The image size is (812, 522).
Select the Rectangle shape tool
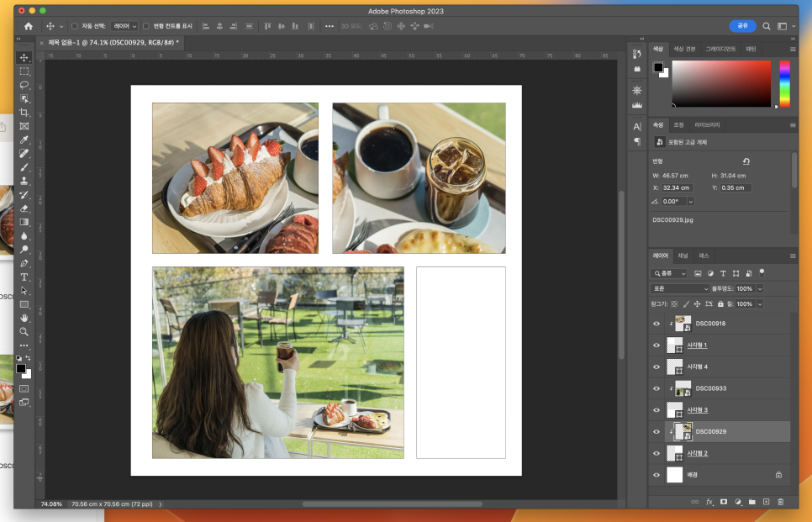[24, 304]
